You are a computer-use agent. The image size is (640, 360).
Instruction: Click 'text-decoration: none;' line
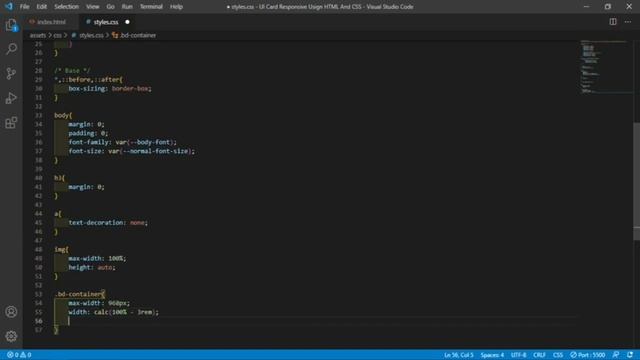tap(108, 223)
